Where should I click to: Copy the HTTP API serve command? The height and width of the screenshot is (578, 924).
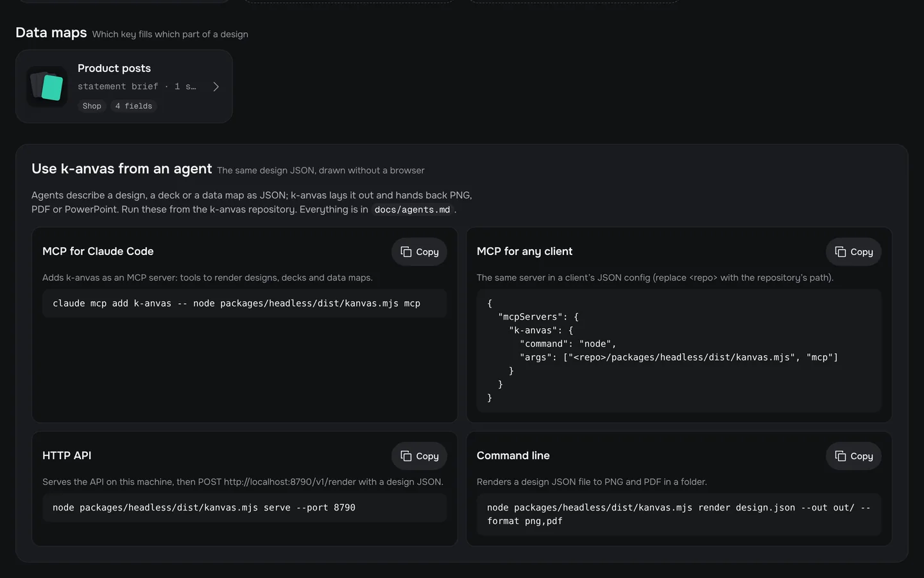(x=419, y=456)
